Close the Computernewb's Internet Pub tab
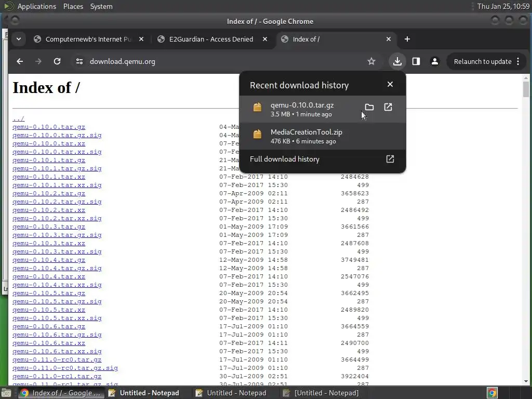Image resolution: width=532 pixels, height=399 pixels. click(x=141, y=39)
